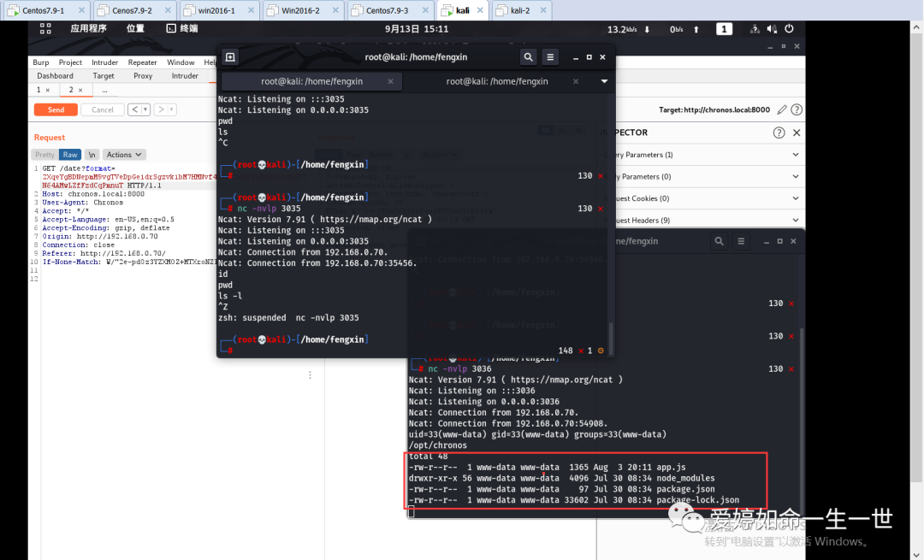This screenshot has width=924, height=560.
Task: Click the request panel vertical dots handle
Action: tap(310, 375)
